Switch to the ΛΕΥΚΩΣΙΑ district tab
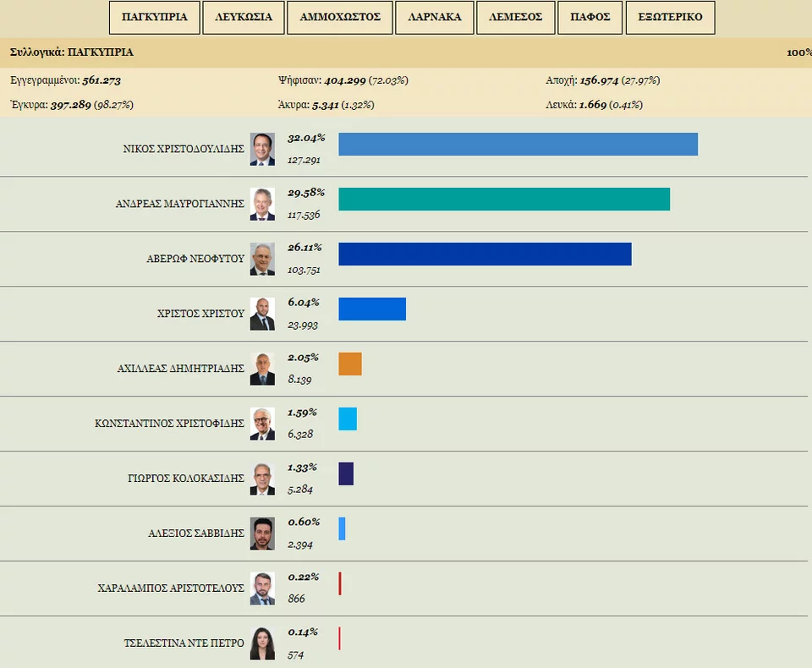This screenshot has height=668, width=812. 244,18
